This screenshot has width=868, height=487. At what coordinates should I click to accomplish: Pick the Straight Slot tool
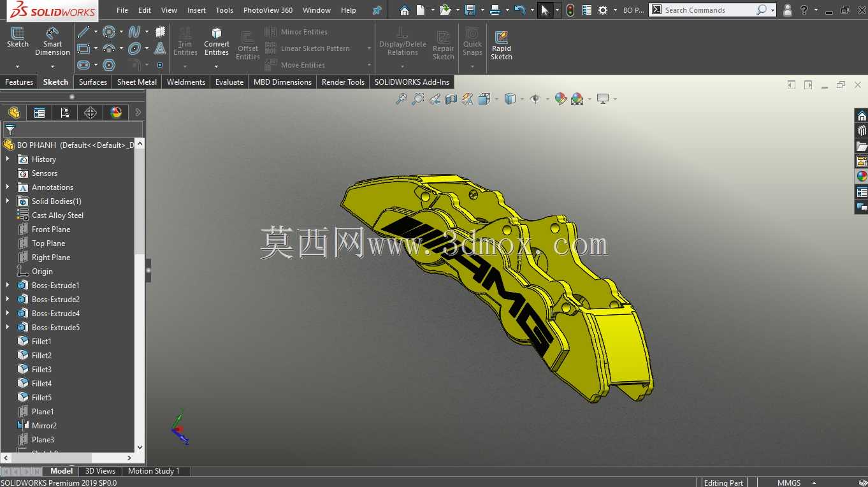click(83, 65)
